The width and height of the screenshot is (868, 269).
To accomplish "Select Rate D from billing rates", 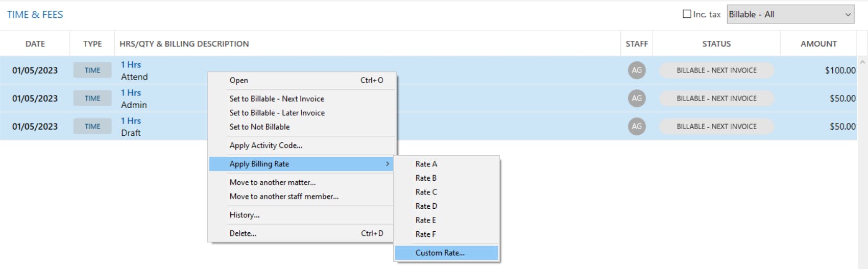I will (x=426, y=206).
